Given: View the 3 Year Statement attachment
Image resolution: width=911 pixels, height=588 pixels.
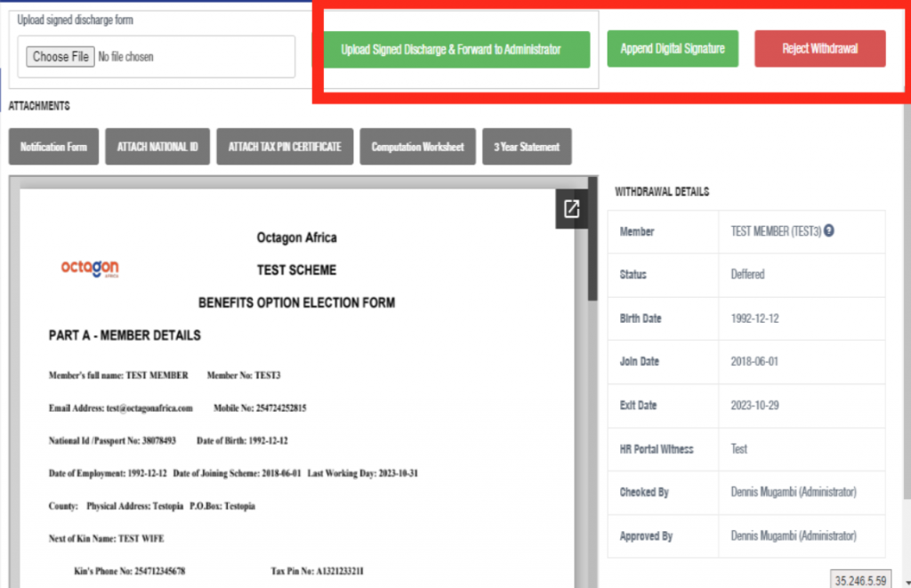Looking at the screenshot, I should click(x=527, y=146).
